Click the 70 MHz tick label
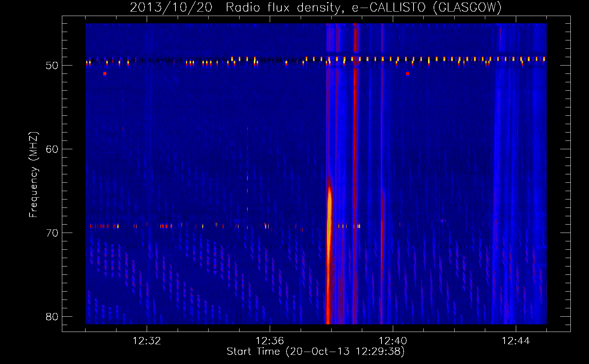Viewport: 589px width, 364px height. pos(52,233)
